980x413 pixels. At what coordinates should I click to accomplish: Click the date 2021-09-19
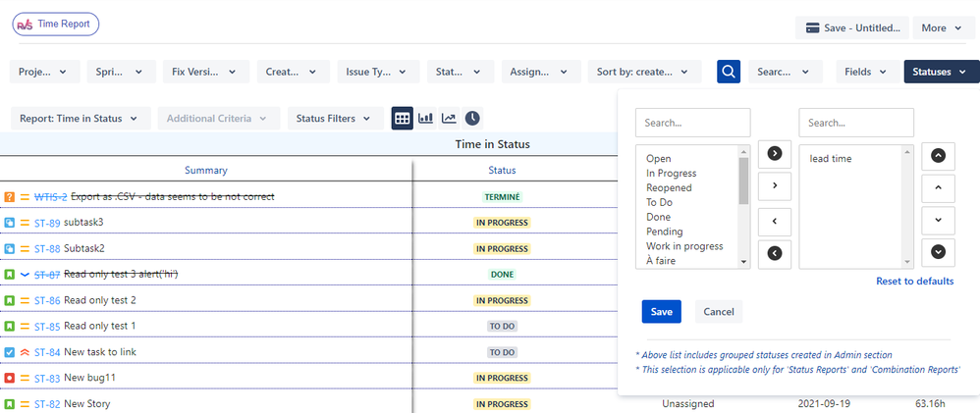click(x=825, y=404)
